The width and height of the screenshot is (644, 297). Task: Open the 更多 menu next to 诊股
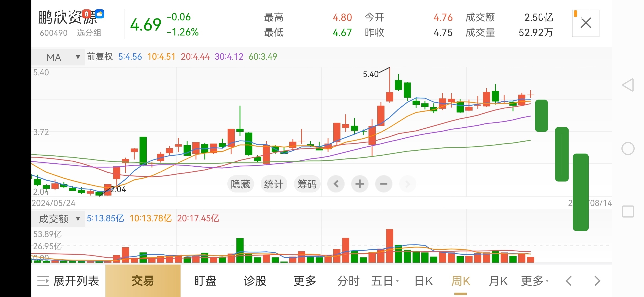point(305,281)
